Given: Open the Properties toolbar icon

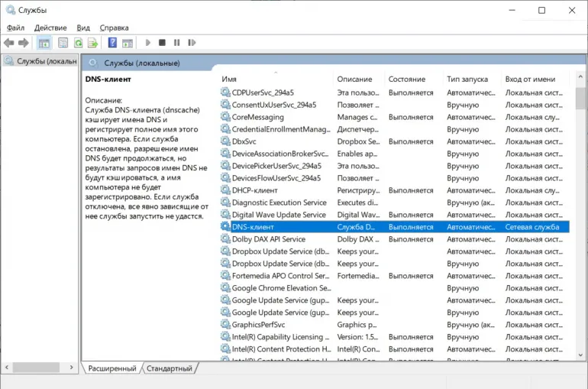Looking at the screenshot, I should coord(63,43).
